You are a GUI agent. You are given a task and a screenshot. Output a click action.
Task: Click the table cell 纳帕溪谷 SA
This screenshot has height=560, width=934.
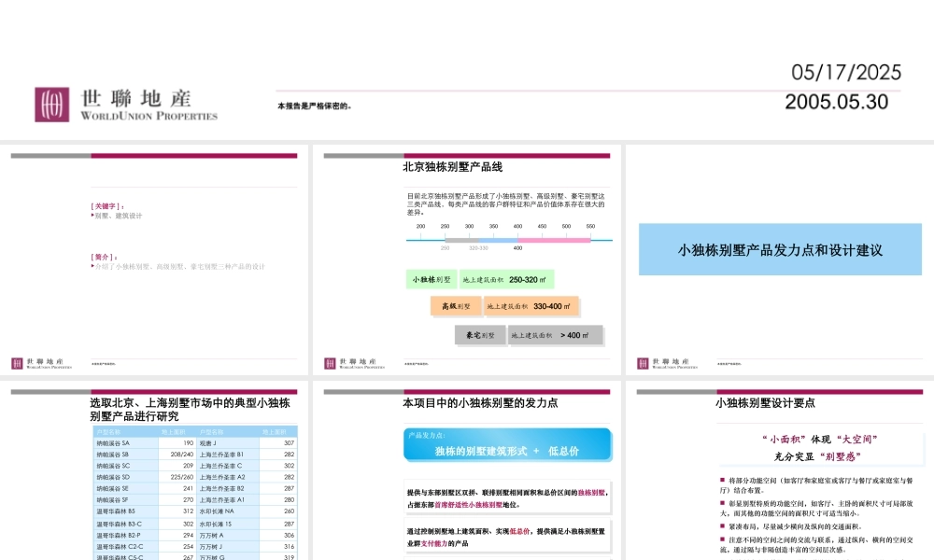(x=126, y=443)
